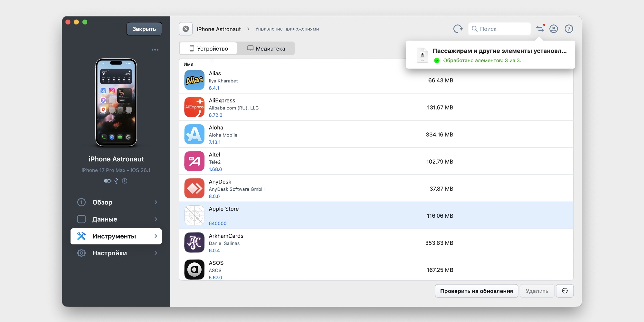Viewport: 644px width, 322px height.
Task: Click the Поиск search field
Action: tap(502, 29)
